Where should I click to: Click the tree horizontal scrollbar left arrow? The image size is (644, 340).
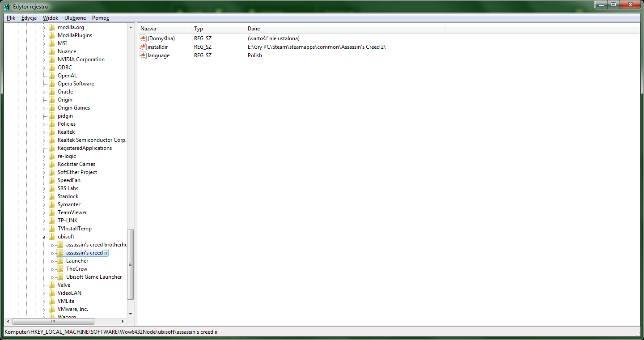coord(8,321)
